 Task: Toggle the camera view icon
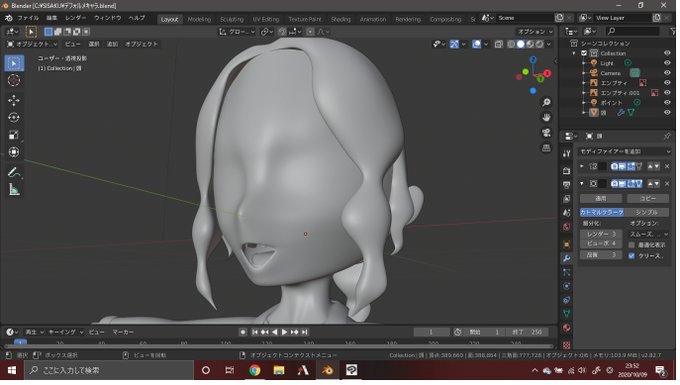point(546,132)
